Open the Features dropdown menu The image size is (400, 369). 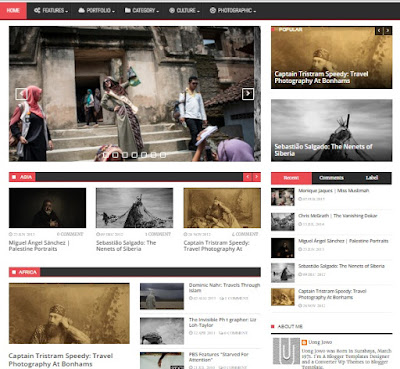(x=51, y=11)
